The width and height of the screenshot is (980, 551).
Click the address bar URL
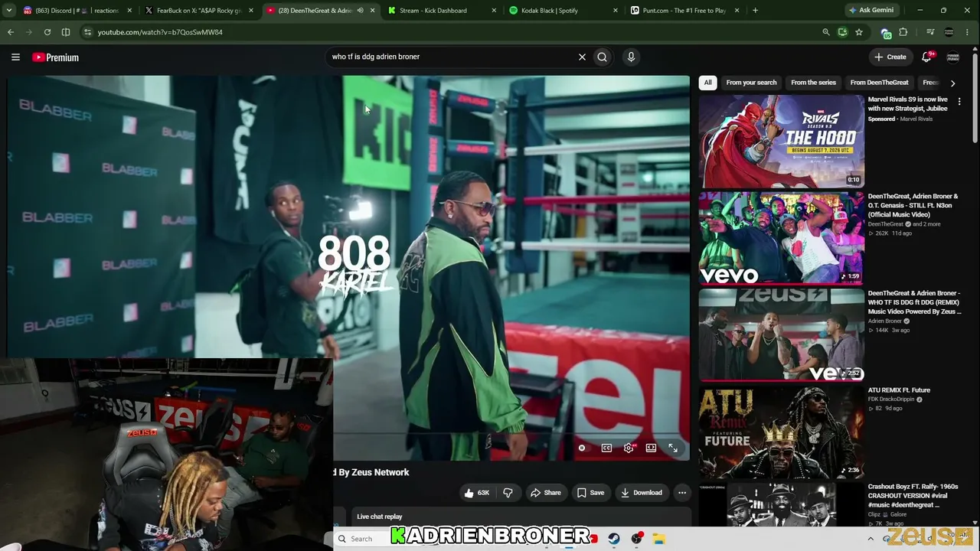[160, 32]
